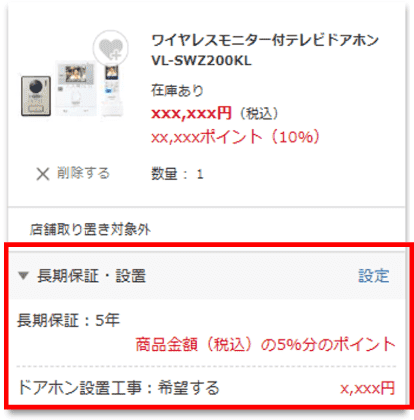Click the 数量:1 quantity text
The image size is (414, 420).
coord(177,174)
